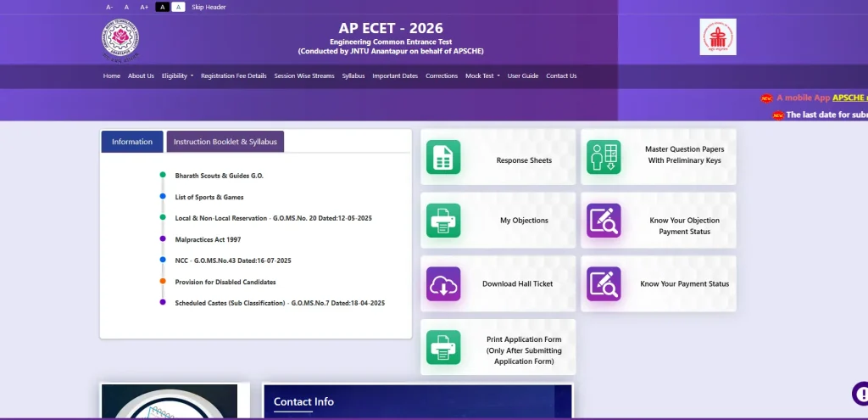
Task: Open Scheduled Castes Sub Classification link
Action: coord(280,304)
